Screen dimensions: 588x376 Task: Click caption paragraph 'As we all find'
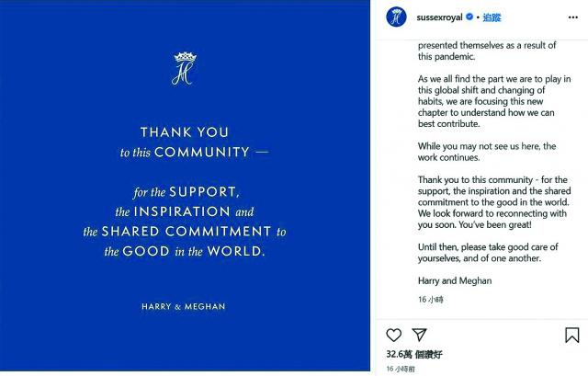coord(494,101)
